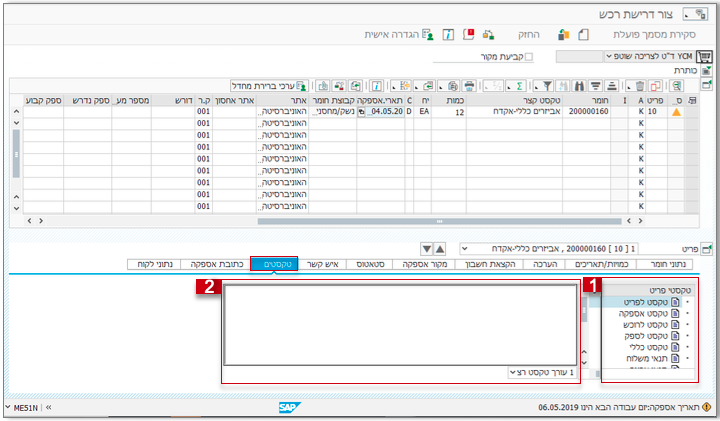Click the short text cell אביזרים כללי-אקדח

[x=514, y=112]
